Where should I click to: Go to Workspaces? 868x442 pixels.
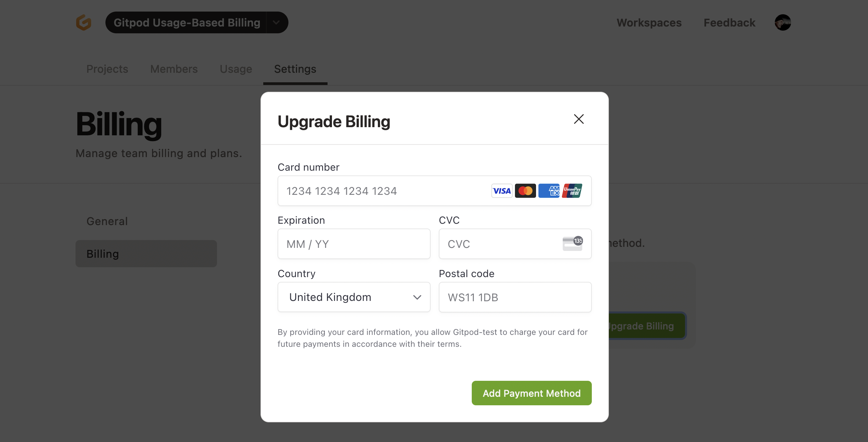[649, 22]
